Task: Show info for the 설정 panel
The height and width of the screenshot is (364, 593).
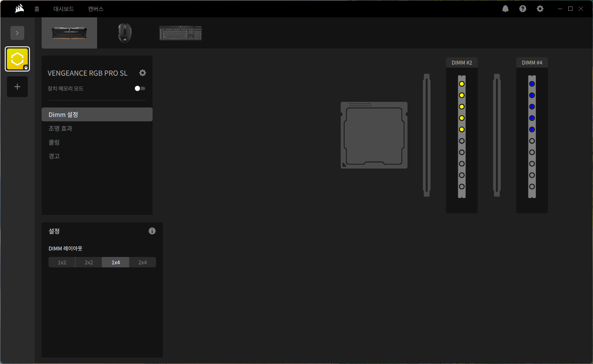Action: point(152,231)
